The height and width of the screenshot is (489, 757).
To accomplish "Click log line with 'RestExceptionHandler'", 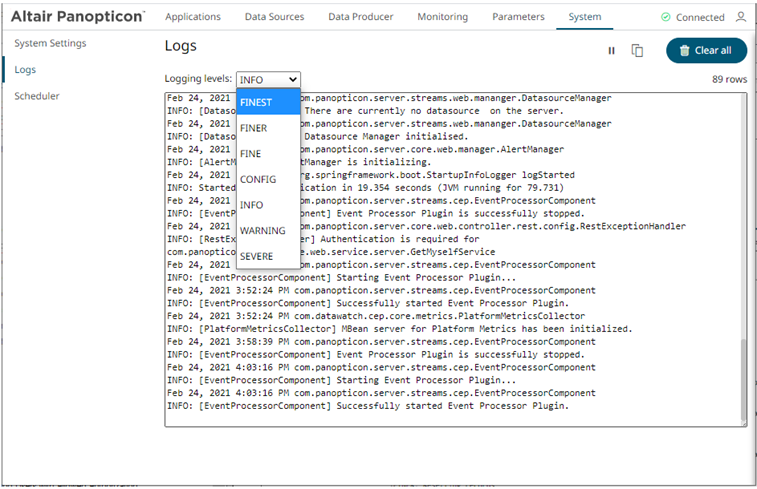I will coord(426,226).
